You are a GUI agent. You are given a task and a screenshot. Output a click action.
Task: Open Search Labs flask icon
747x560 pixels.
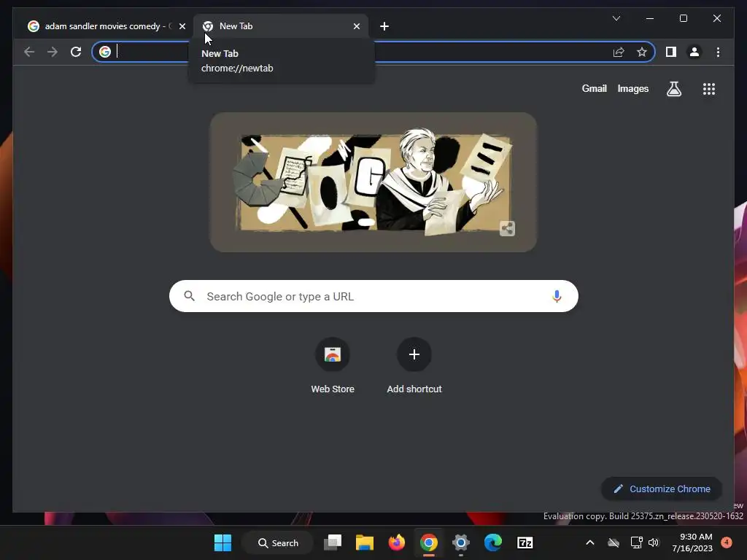pyautogui.click(x=673, y=88)
